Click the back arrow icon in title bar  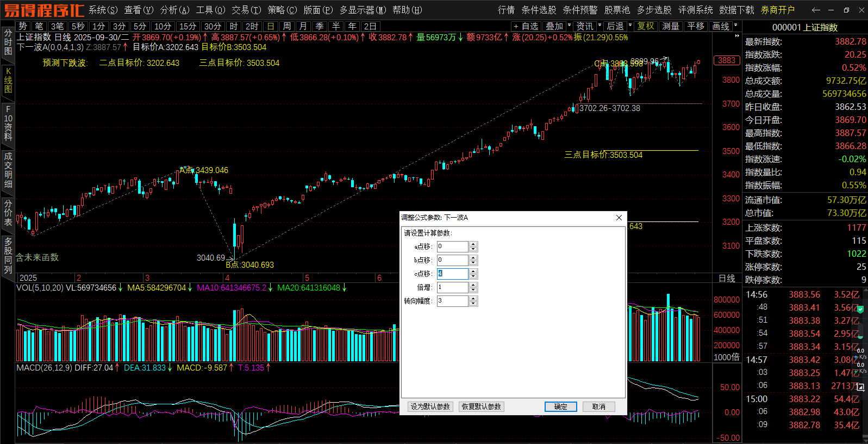click(815, 10)
